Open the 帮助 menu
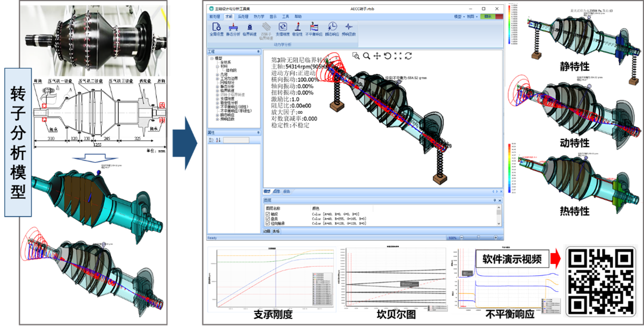Image resolution: width=644 pixels, height=326 pixels. pos(298,17)
